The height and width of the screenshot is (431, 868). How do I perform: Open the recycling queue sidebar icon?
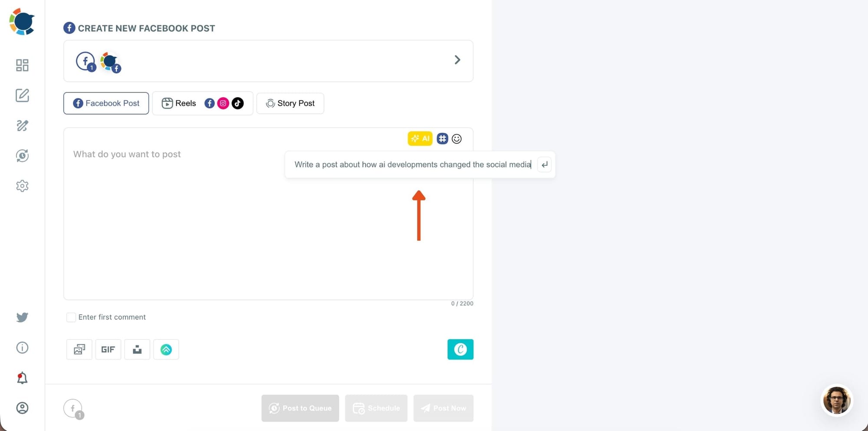(22, 155)
